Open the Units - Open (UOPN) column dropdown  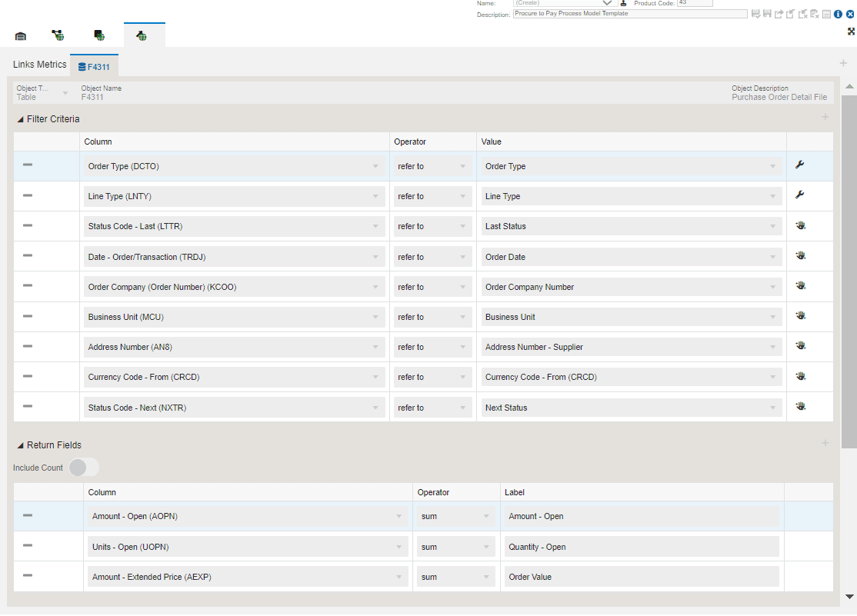[248, 547]
